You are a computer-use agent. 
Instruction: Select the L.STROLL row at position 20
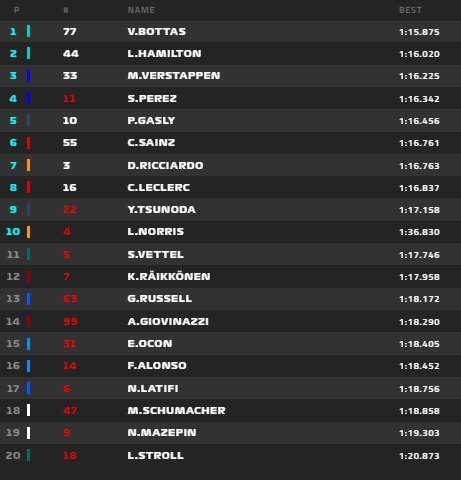(x=230, y=455)
